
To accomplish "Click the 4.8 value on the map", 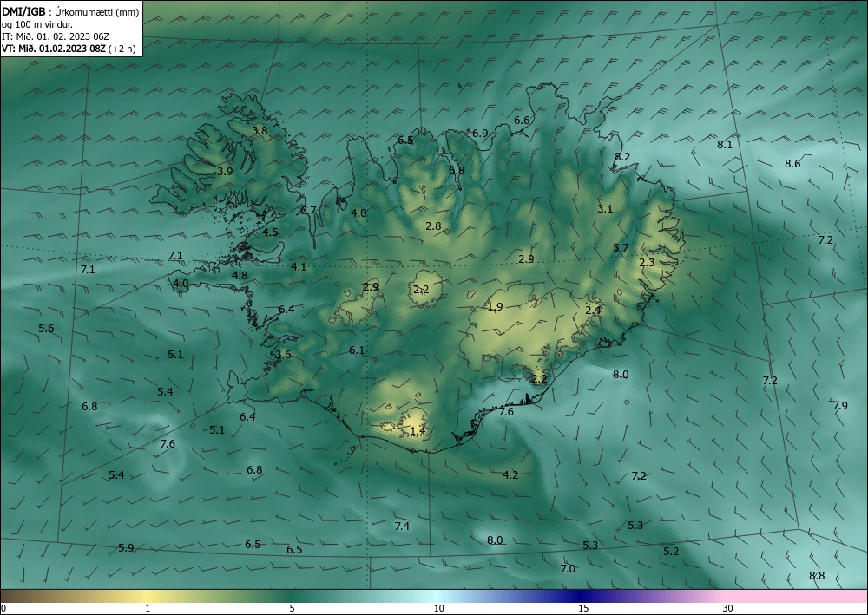I will coord(240,276).
